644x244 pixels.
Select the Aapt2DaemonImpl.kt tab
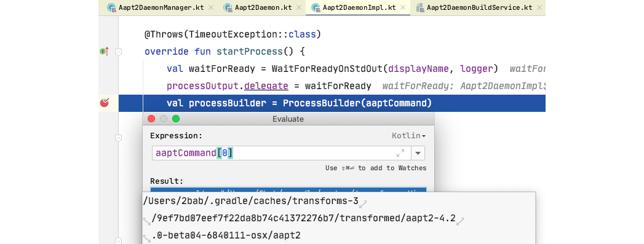(358, 7)
